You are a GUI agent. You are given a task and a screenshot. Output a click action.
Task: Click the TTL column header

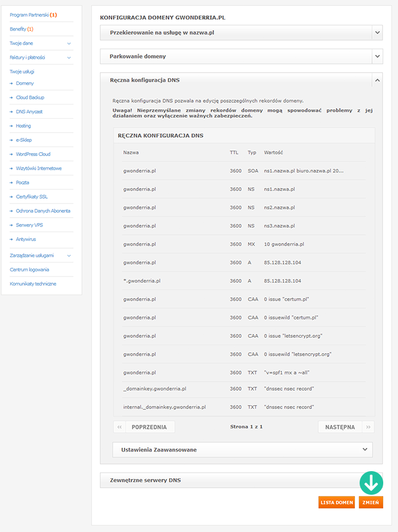(234, 153)
